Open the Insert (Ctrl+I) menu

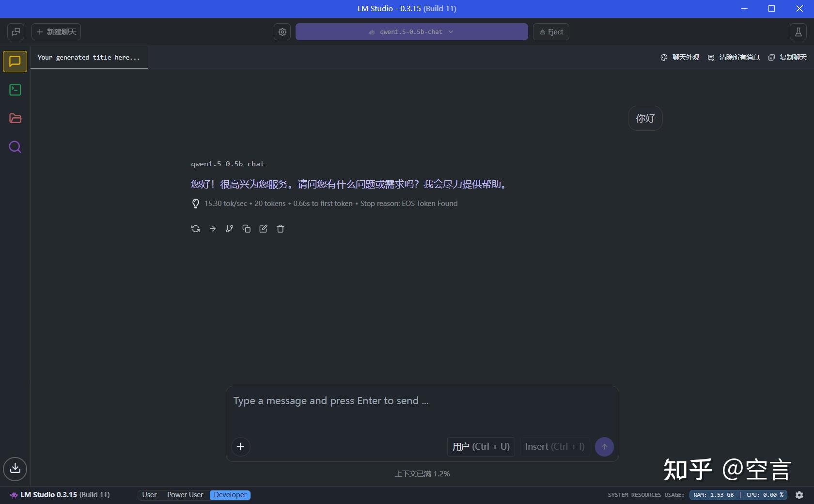(554, 446)
